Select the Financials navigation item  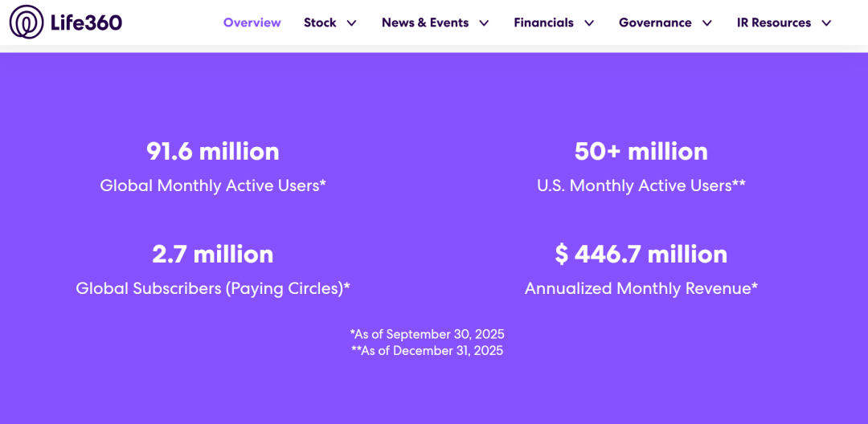[x=544, y=22]
